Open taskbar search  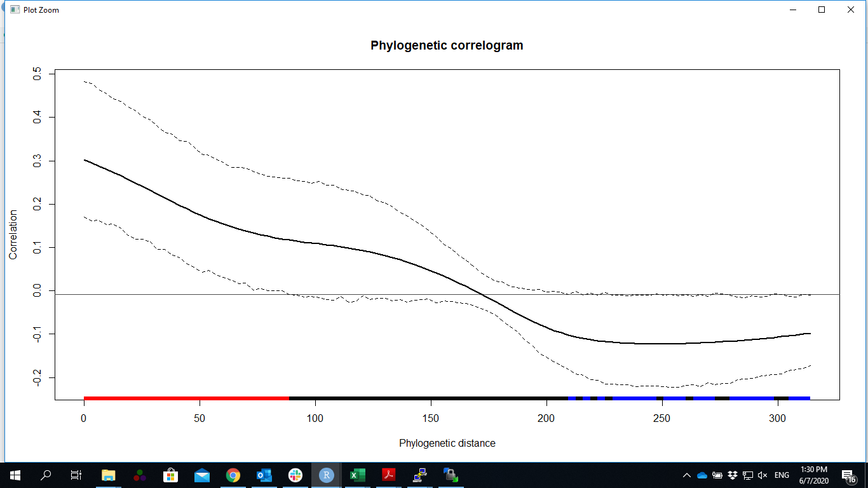[46, 475]
